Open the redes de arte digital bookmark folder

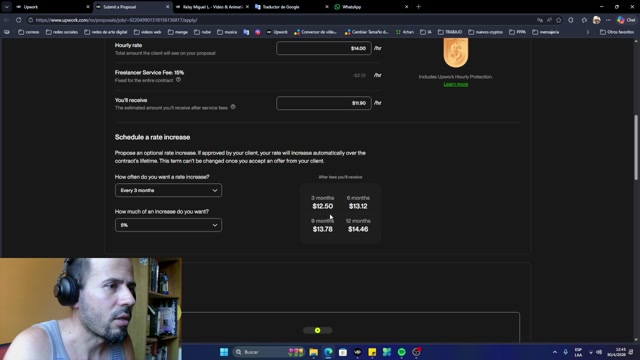click(x=106, y=32)
